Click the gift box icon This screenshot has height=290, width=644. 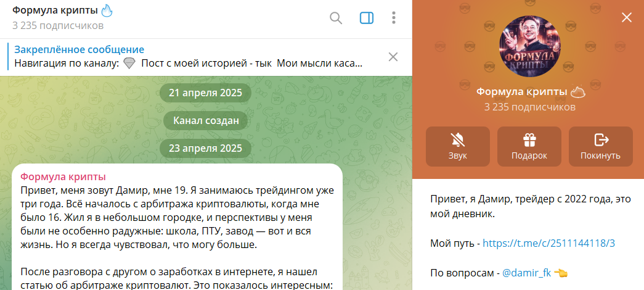point(529,140)
